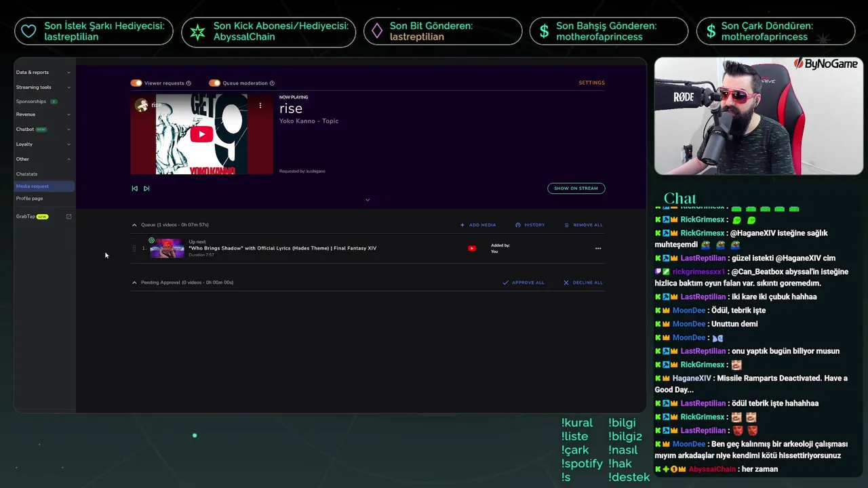Click the !spotify command text
The image size is (868, 488).
[582, 464]
